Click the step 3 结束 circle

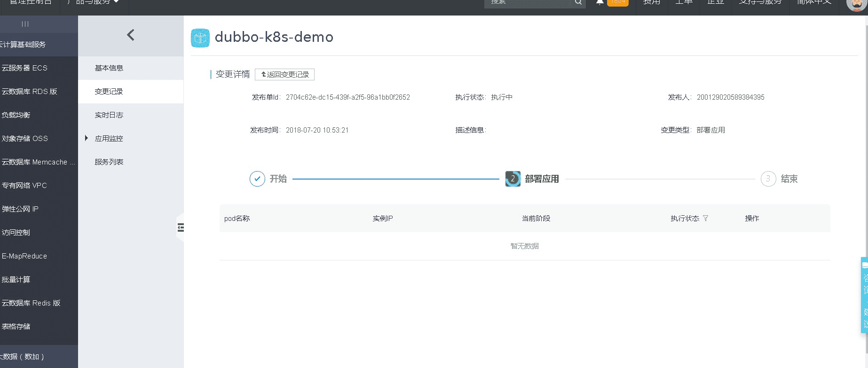(x=768, y=179)
